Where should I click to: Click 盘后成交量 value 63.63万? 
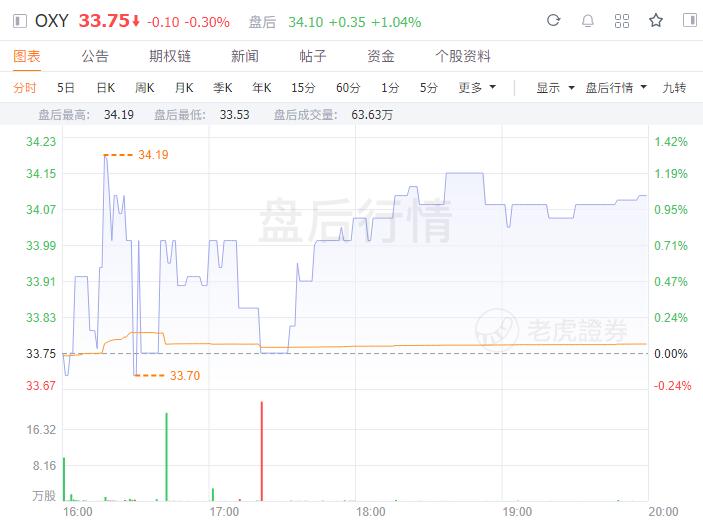[372, 115]
